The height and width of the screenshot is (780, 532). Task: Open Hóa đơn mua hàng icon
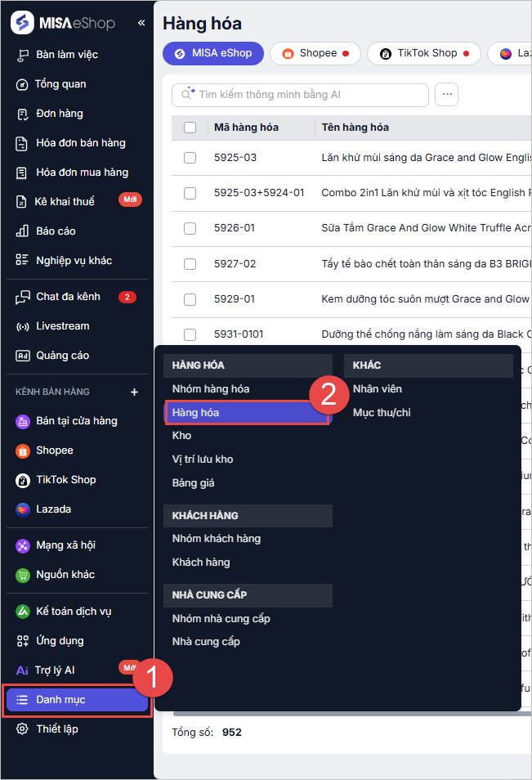[x=21, y=173]
